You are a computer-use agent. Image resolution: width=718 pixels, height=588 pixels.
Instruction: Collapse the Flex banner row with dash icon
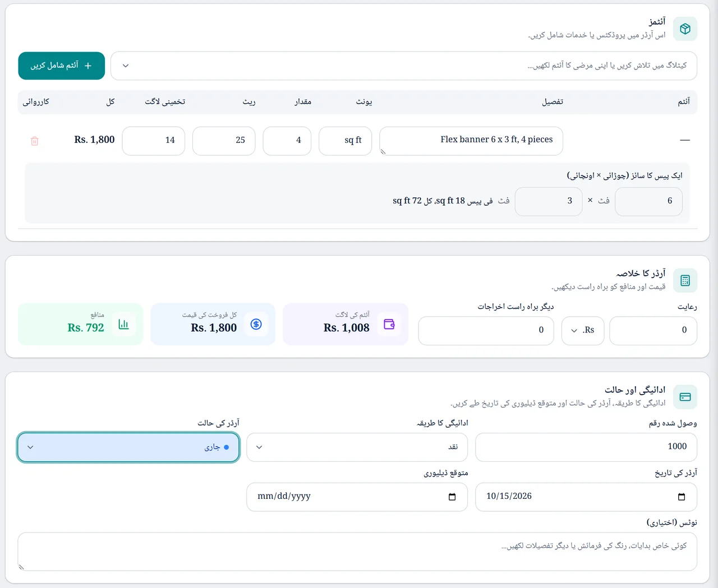[685, 140]
